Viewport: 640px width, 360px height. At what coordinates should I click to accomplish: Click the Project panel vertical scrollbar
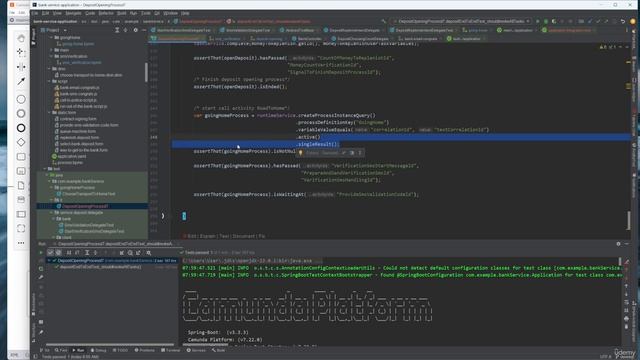click(x=146, y=72)
